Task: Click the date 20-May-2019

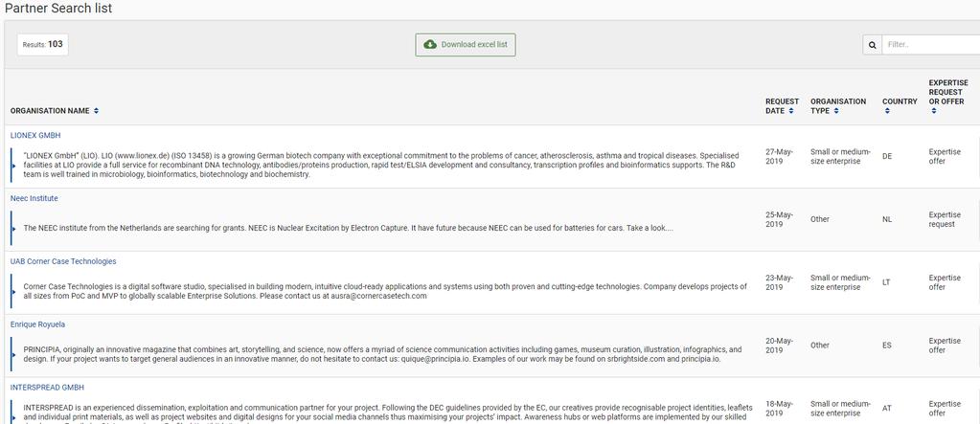Action: pos(780,346)
